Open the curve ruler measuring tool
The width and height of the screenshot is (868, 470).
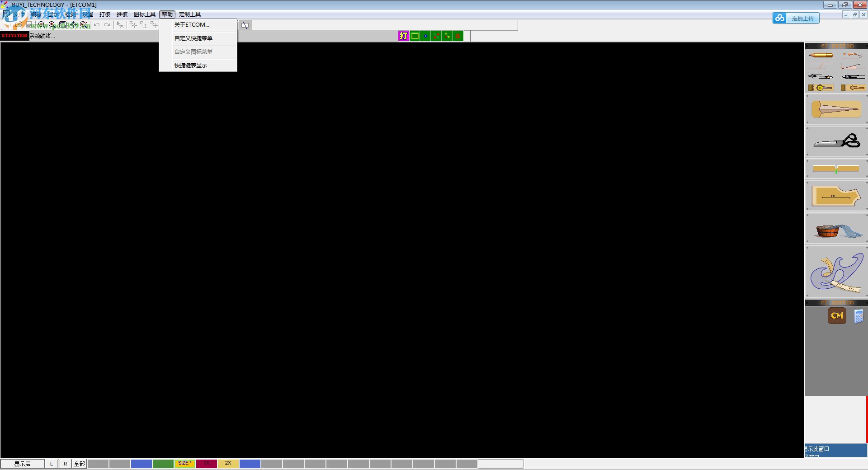click(836, 272)
